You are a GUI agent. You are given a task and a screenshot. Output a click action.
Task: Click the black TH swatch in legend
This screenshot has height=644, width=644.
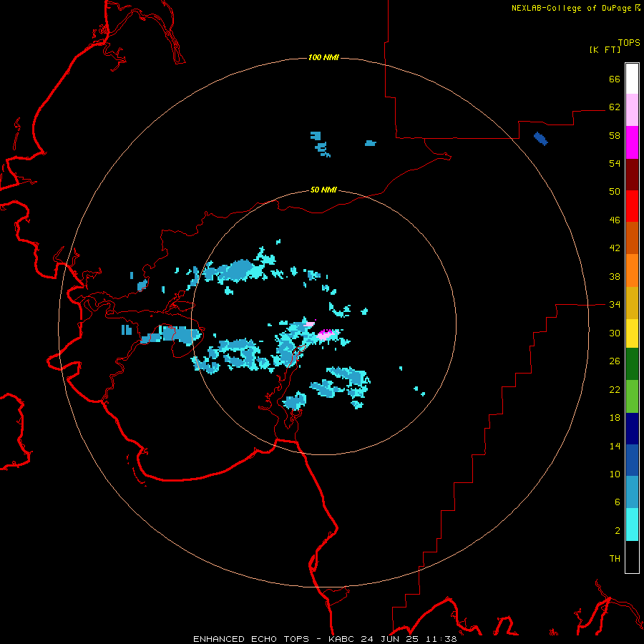(x=632, y=557)
